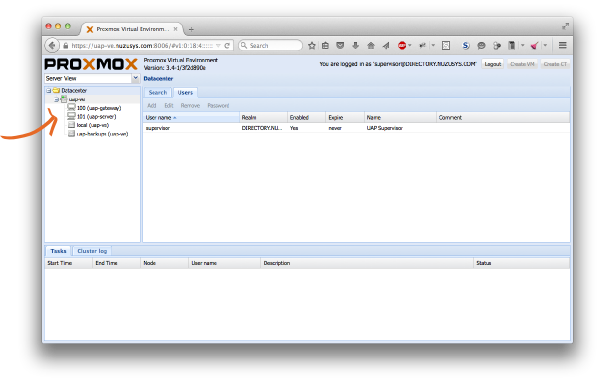This screenshot has height=381, width=600.
Task: Sort by the User name column header
Action: [x=191, y=117]
